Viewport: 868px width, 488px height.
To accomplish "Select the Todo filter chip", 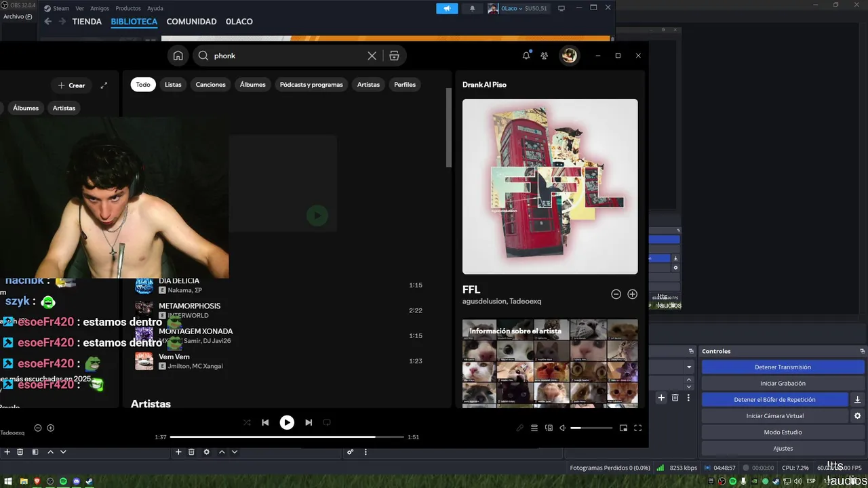I will pyautogui.click(x=143, y=85).
